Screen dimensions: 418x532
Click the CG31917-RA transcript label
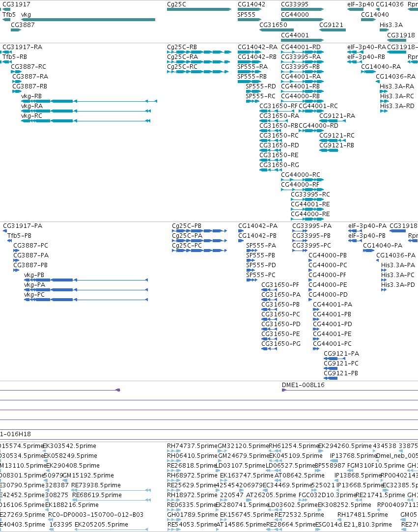click(23, 47)
